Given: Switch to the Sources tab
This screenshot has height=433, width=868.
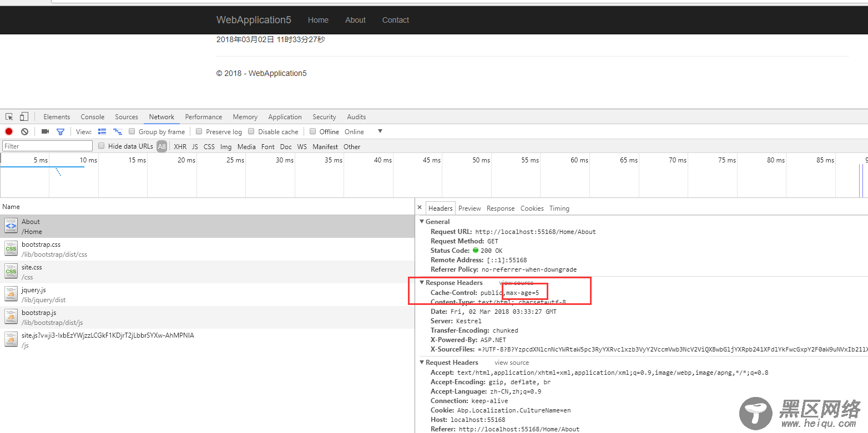Looking at the screenshot, I should (x=127, y=117).
